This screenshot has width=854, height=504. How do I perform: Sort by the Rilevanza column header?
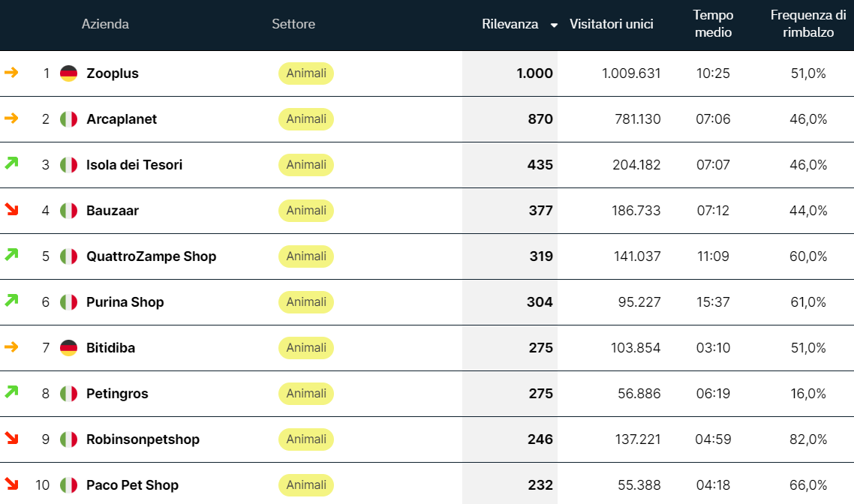(x=510, y=24)
